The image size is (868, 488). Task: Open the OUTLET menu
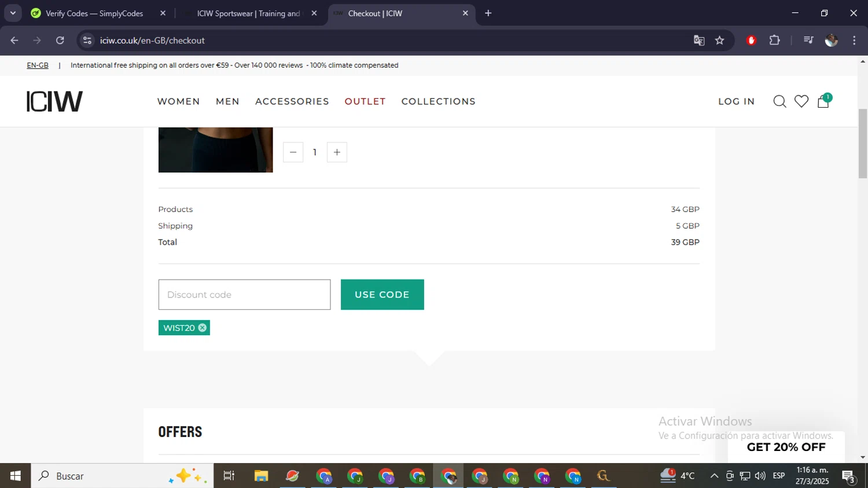pos(365,101)
